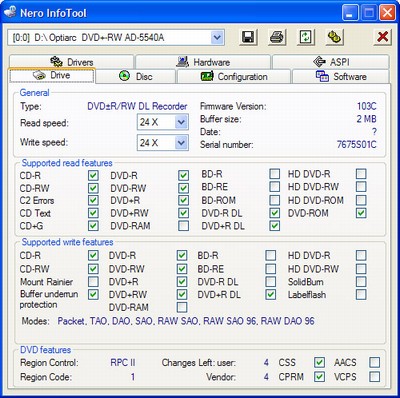Switch to the Software tab
The image size is (400, 398).
pyautogui.click(x=341, y=76)
